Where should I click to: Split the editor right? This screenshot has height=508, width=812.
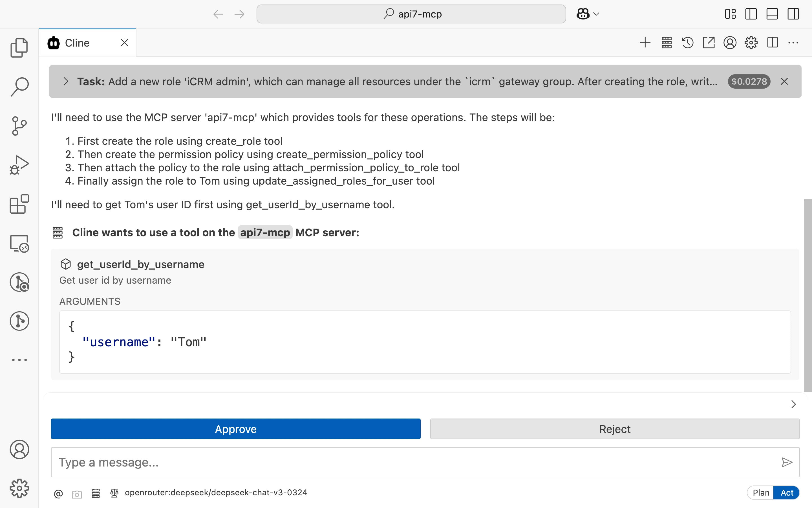[x=773, y=43]
